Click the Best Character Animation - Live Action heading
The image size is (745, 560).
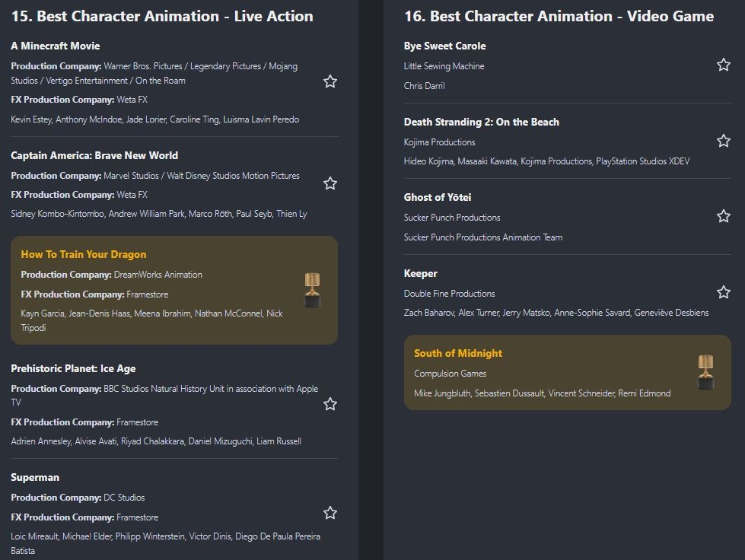[x=163, y=16]
